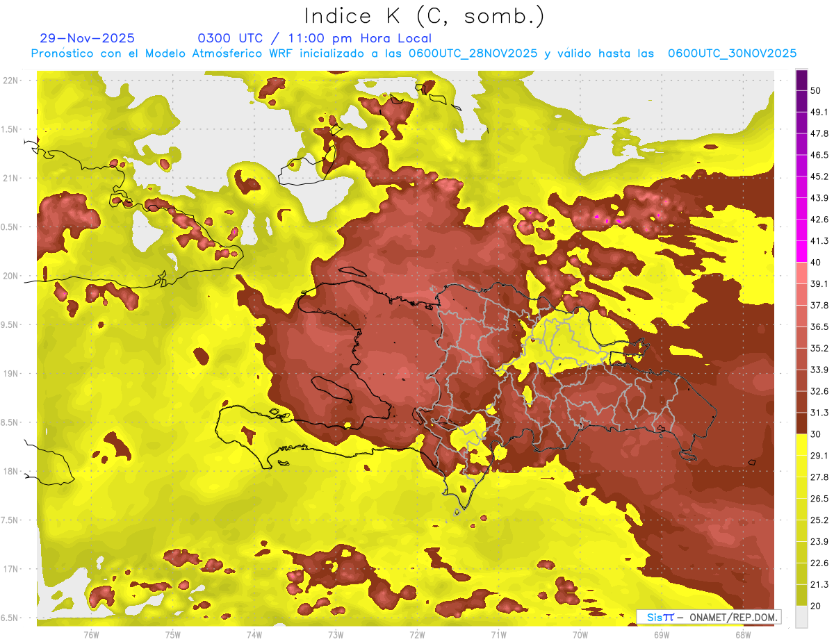Viewport: 834px width, 644px height.
Task: Click the colorbar value "50"
Action: coord(816,90)
